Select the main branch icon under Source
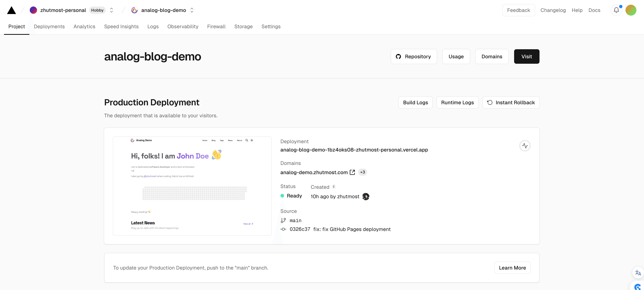 [x=284, y=220]
